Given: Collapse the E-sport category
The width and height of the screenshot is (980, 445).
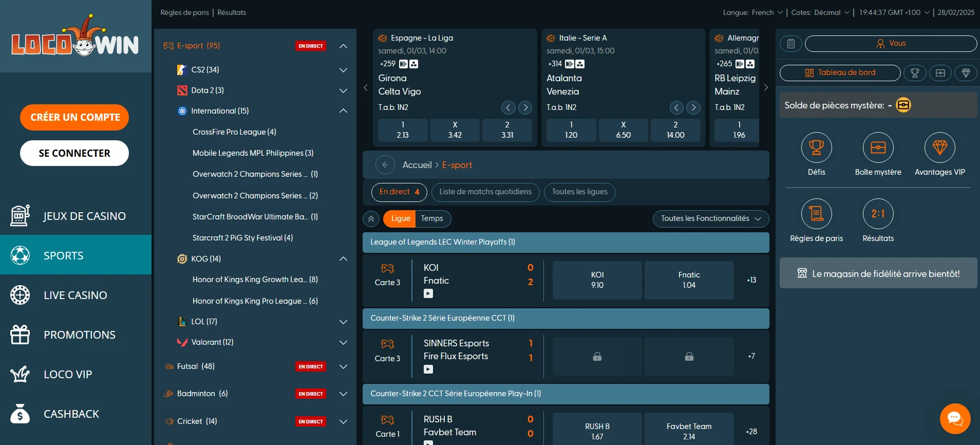Looking at the screenshot, I should 344,46.
